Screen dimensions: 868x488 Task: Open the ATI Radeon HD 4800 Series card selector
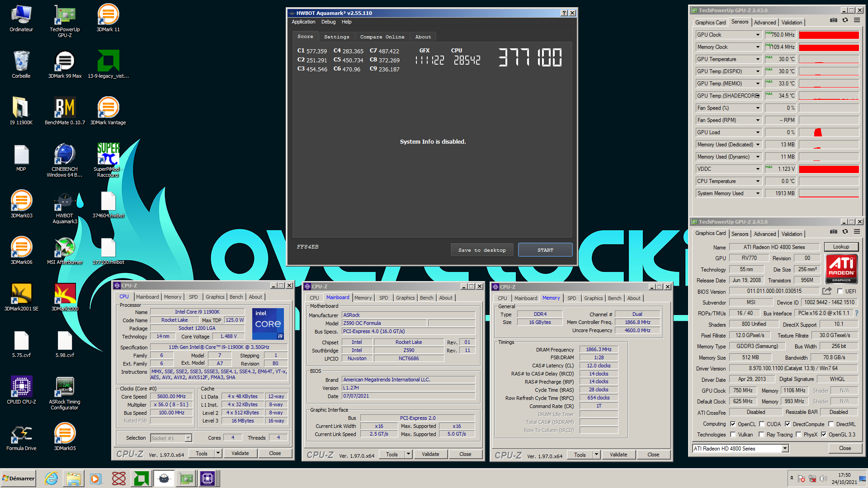pyautogui.click(x=741, y=448)
